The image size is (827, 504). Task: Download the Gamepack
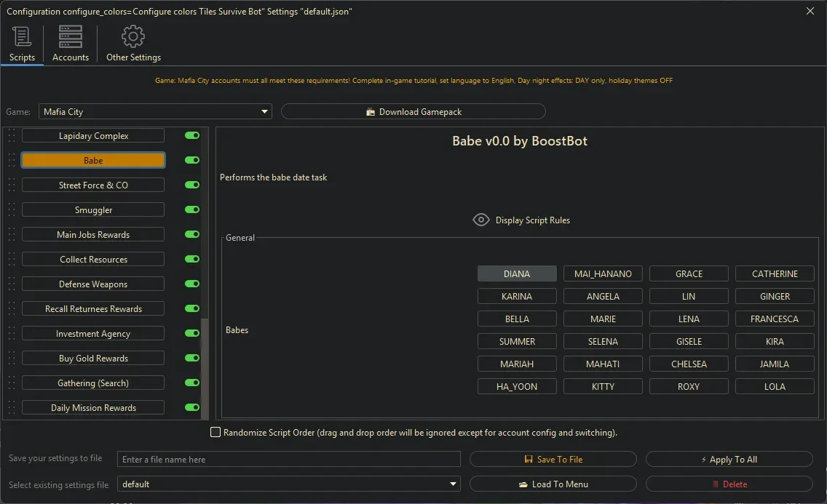click(x=413, y=112)
